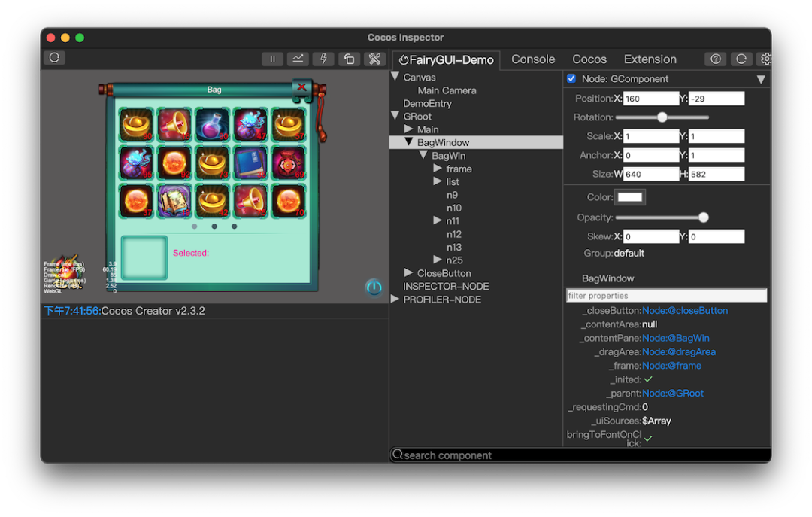Click the Opacity slider handle
The width and height of the screenshot is (812, 517).
click(x=703, y=217)
